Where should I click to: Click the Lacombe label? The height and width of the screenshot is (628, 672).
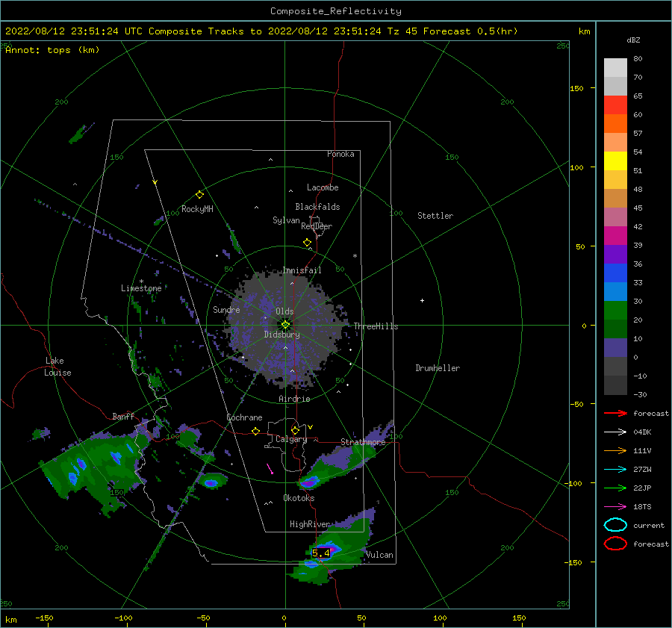323,187
